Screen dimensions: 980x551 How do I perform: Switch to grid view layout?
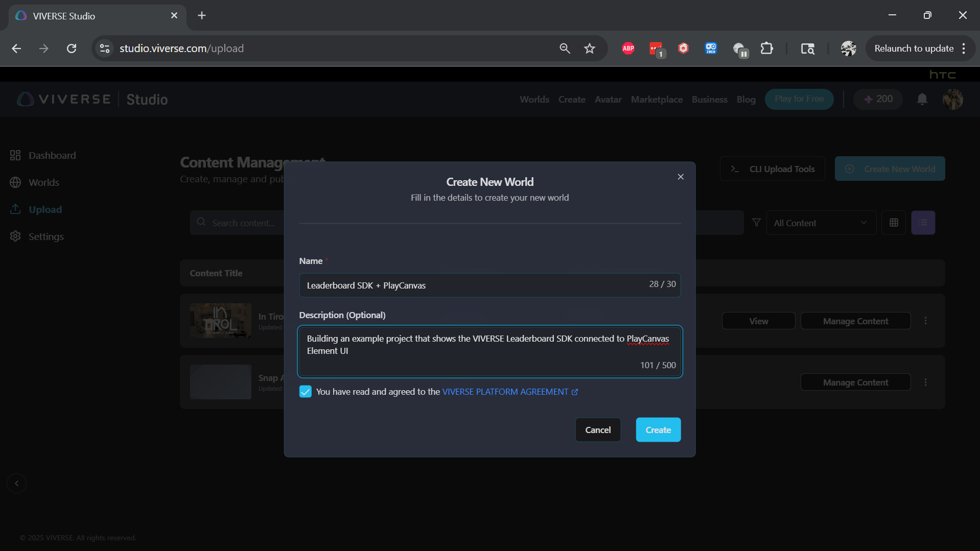tap(894, 223)
